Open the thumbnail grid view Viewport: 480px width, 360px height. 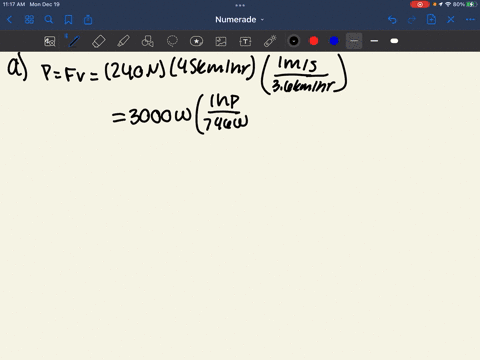pos(29,20)
